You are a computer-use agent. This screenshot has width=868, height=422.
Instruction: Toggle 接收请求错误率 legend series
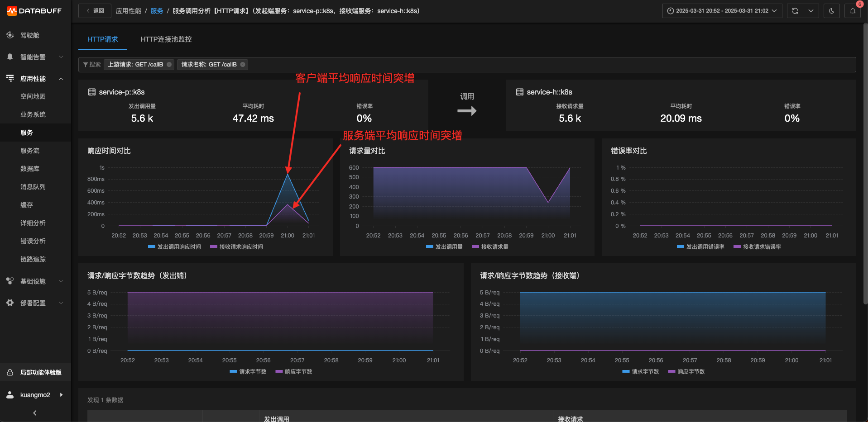point(757,247)
